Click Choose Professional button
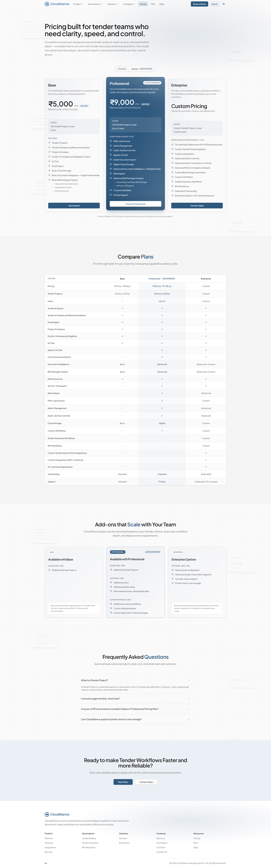Viewport: 271px width, 868px height. pyautogui.click(x=135, y=204)
